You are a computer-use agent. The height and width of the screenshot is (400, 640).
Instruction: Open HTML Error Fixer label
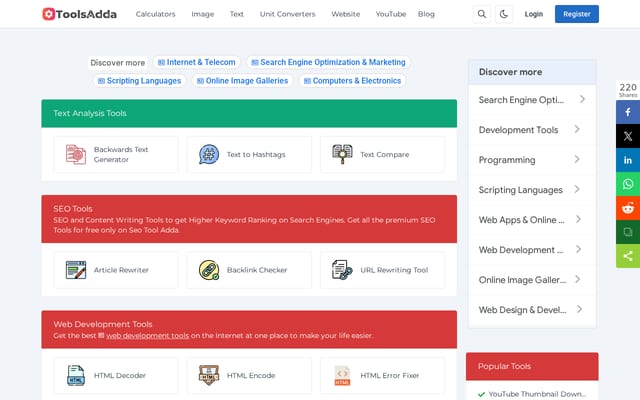pos(390,375)
